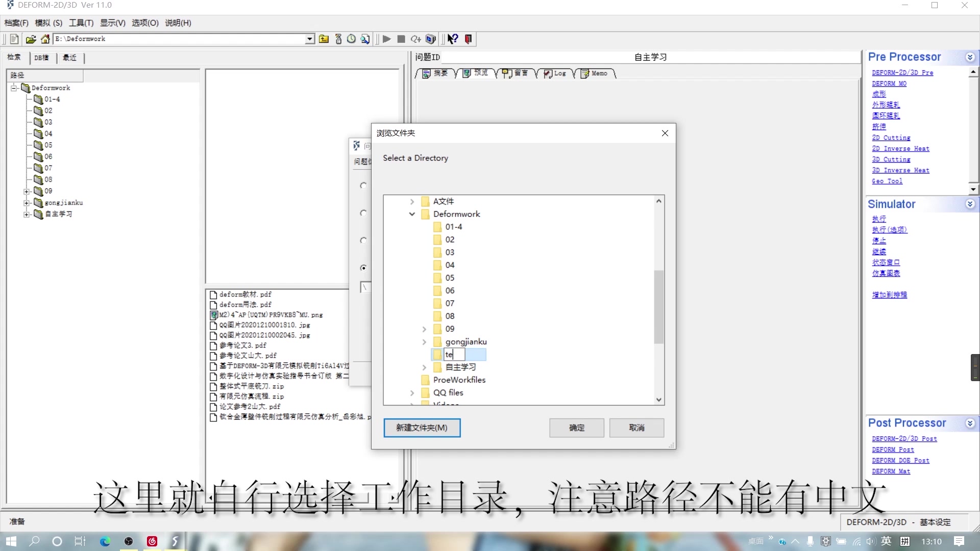Collapse the Simulator panel chevron
This screenshot has width=980, height=551.
click(x=970, y=204)
